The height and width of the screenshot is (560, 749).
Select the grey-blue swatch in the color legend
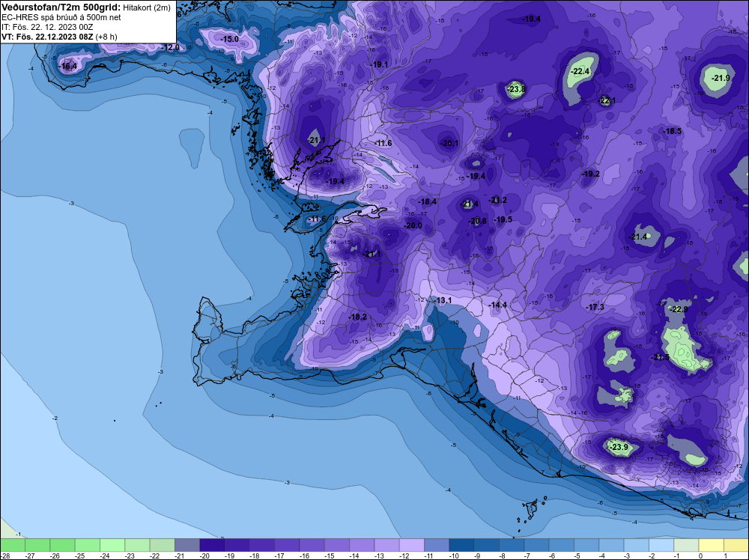pyautogui.click(x=187, y=545)
